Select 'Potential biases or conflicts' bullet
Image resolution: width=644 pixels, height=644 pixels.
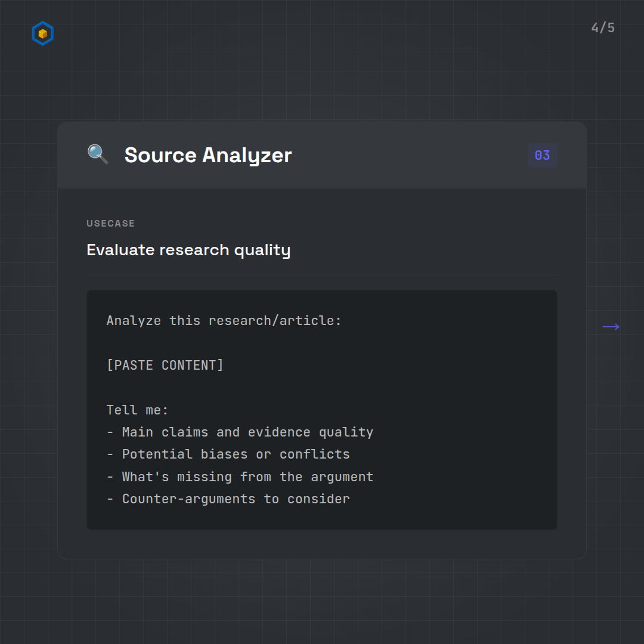tap(236, 454)
